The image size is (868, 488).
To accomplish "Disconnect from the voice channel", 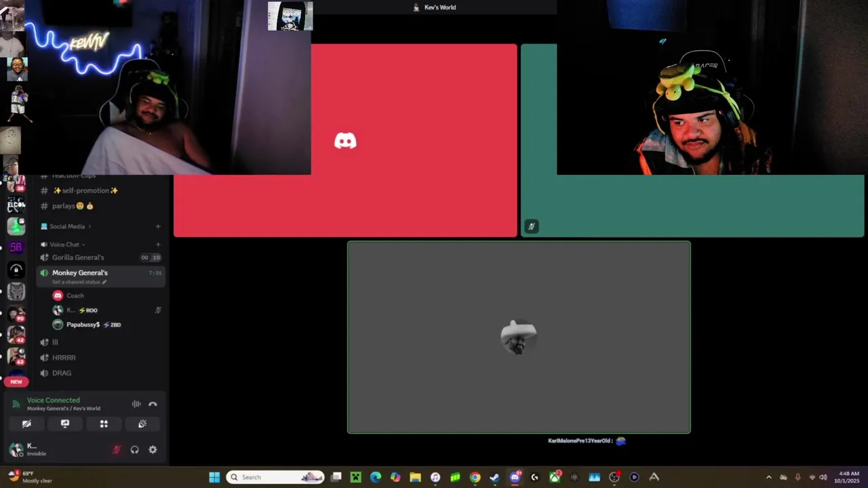I will point(153,404).
